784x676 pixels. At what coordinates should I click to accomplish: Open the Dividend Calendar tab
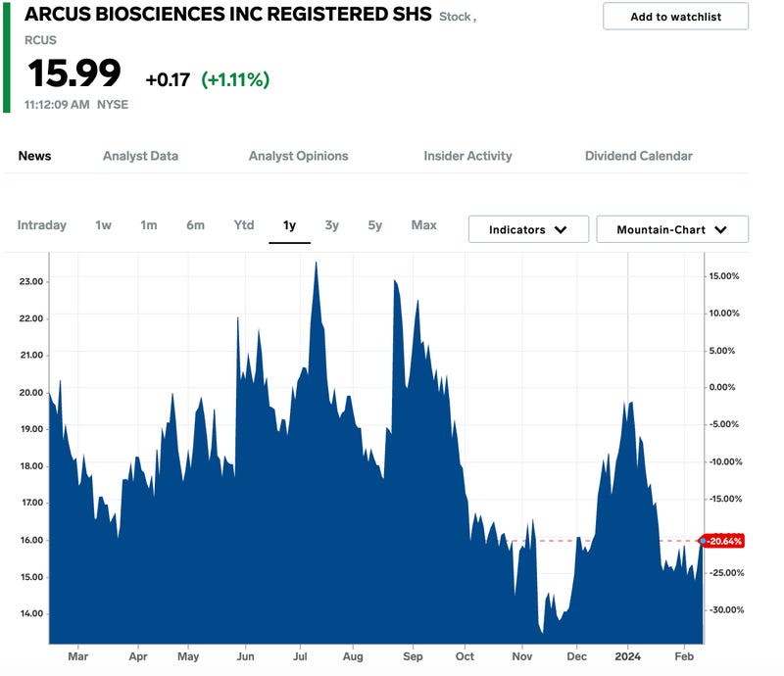[x=638, y=156]
